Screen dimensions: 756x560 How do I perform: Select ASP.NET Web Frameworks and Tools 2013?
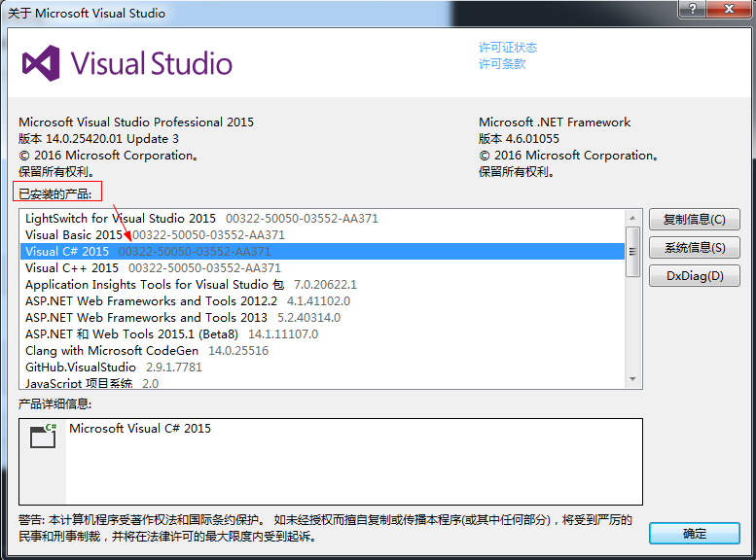coord(323,318)
